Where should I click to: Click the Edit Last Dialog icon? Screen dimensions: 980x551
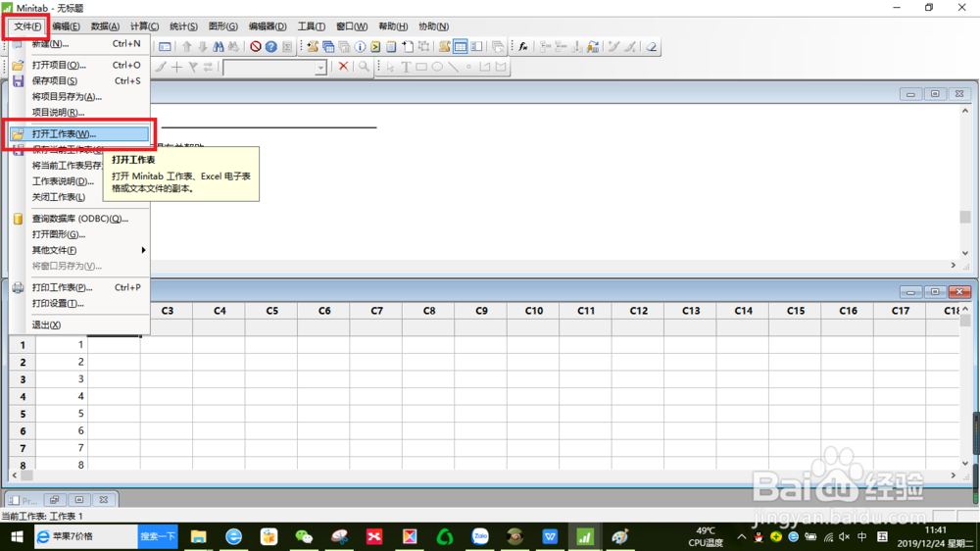click(165, 47)
